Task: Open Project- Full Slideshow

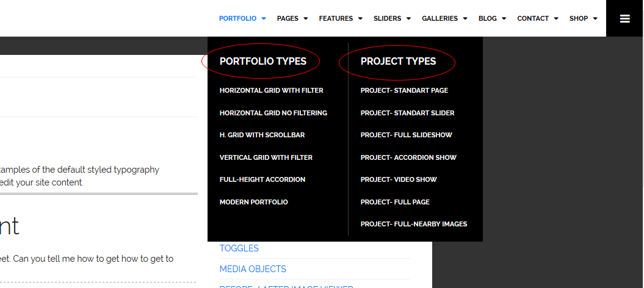Action: (x=406, y=135)
